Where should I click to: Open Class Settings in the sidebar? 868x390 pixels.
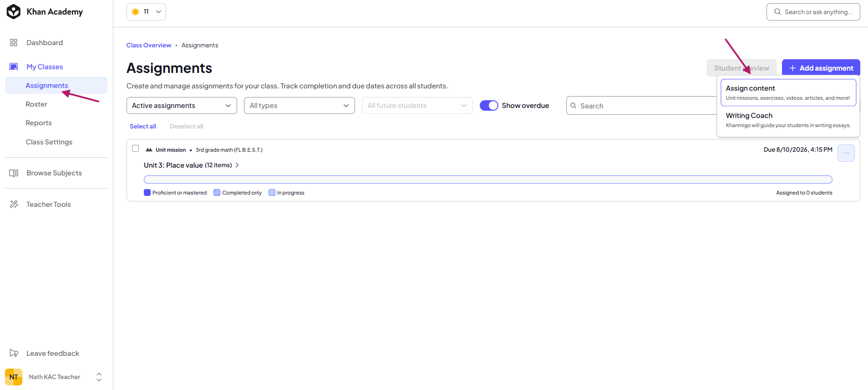point(49,142)
